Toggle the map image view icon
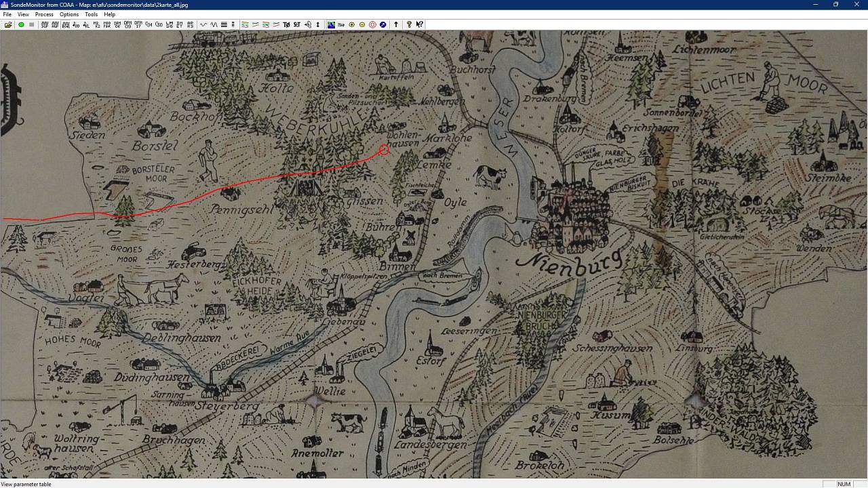Screen dimensions: 868x488 (x=331, y=24)
